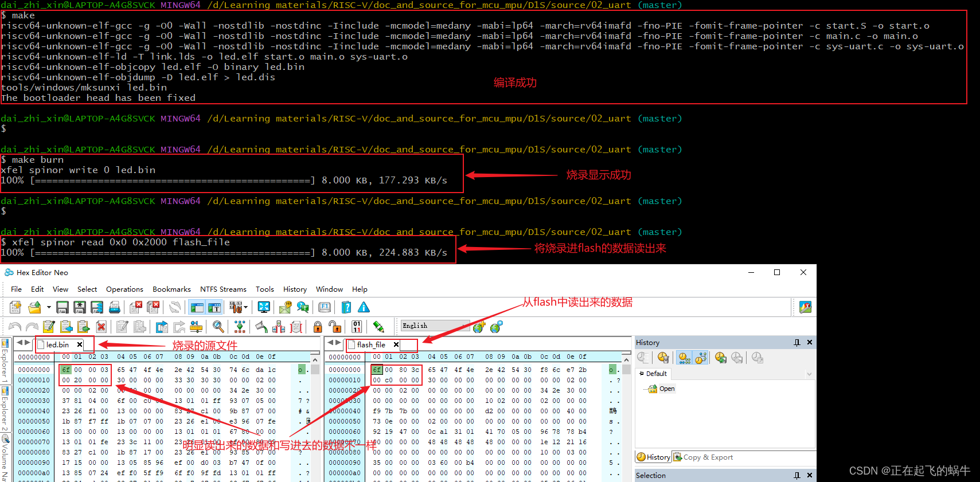Click the Redo arrow icon

pyautogui.click(x=32, y=327)
